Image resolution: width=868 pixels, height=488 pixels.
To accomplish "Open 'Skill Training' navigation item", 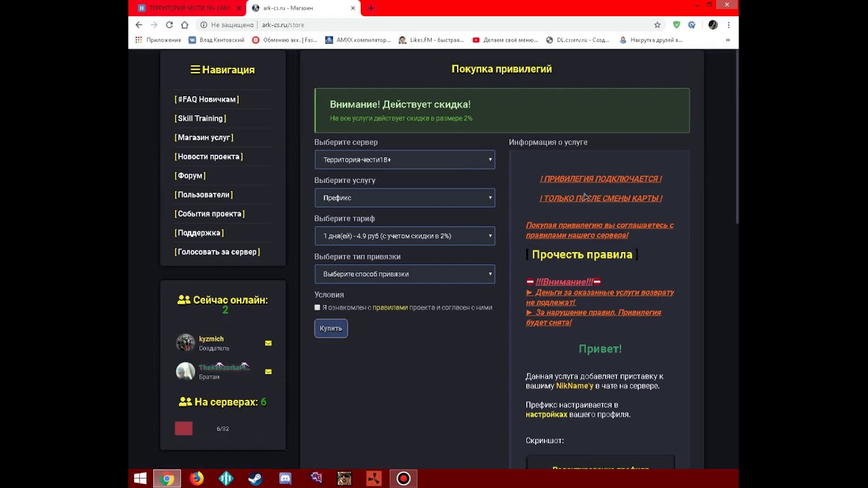I will click(x=200, y=119).
